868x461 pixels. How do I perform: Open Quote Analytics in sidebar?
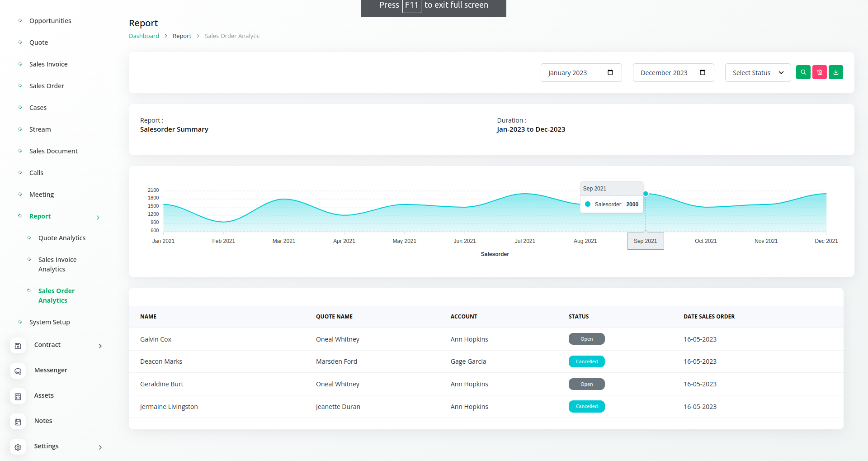pyautogui.click(x=62, y=238)
